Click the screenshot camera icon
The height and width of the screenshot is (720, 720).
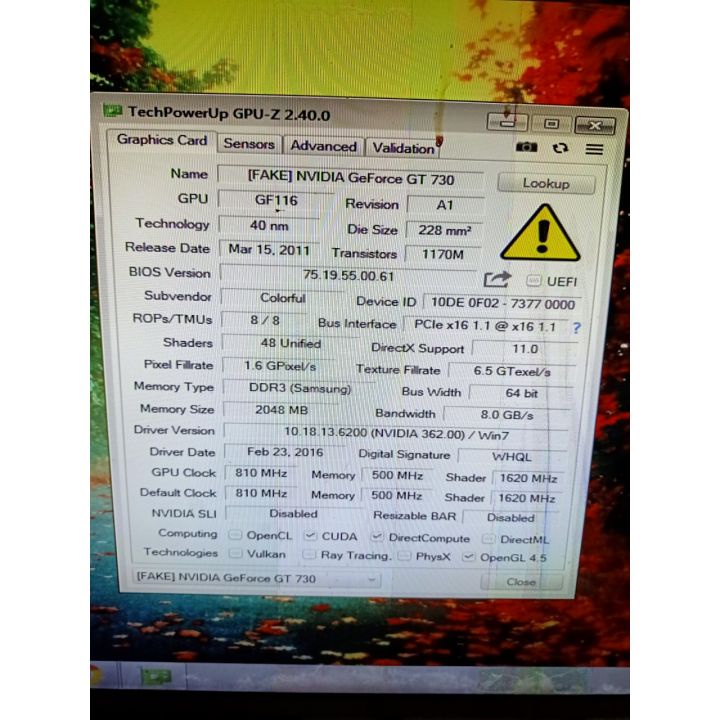527,148
